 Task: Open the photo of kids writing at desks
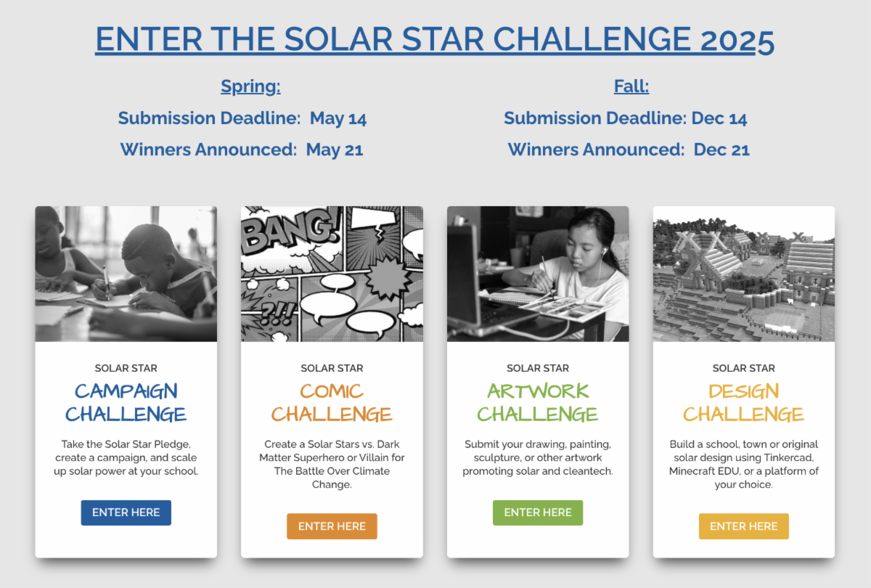tap(126, 274)
